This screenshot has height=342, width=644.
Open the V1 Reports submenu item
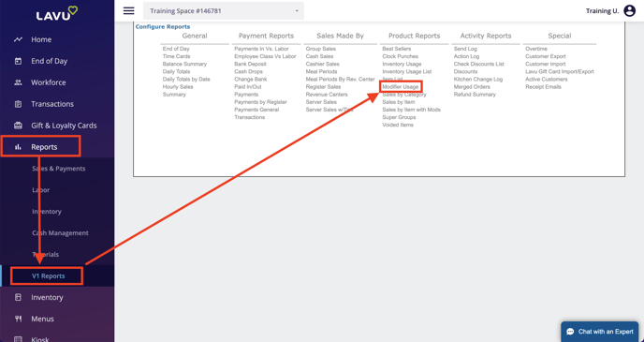pos(47,275)
